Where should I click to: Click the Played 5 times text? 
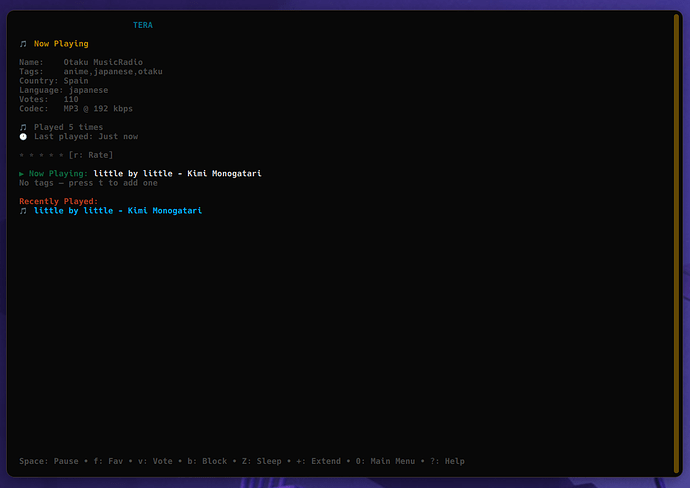68,127
